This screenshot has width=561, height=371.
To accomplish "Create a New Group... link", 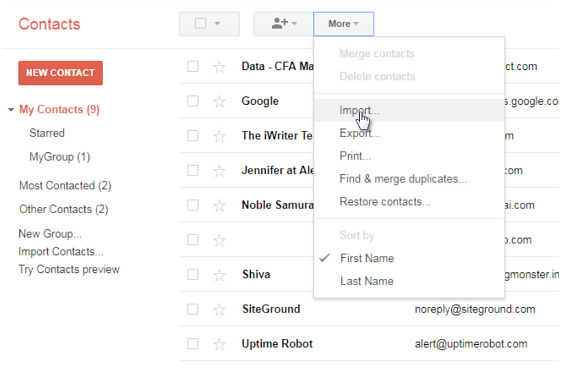I will (x=50, y=234).
